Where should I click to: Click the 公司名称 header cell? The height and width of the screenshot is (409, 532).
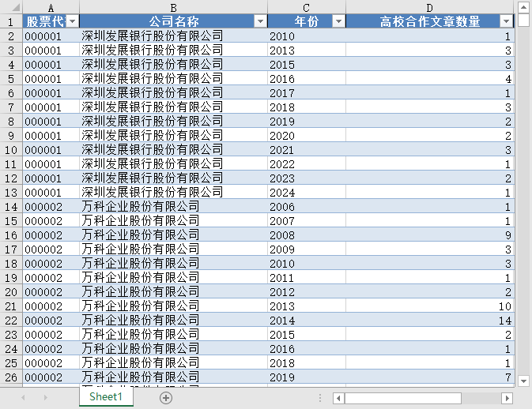173,21
